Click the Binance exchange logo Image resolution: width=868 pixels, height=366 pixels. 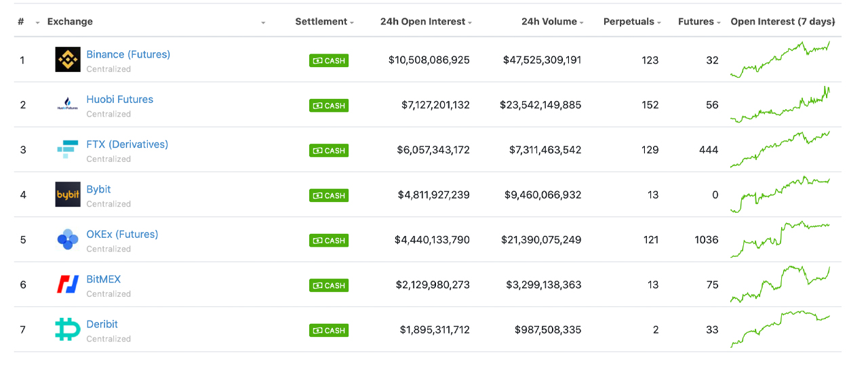(x=68, y=60)
